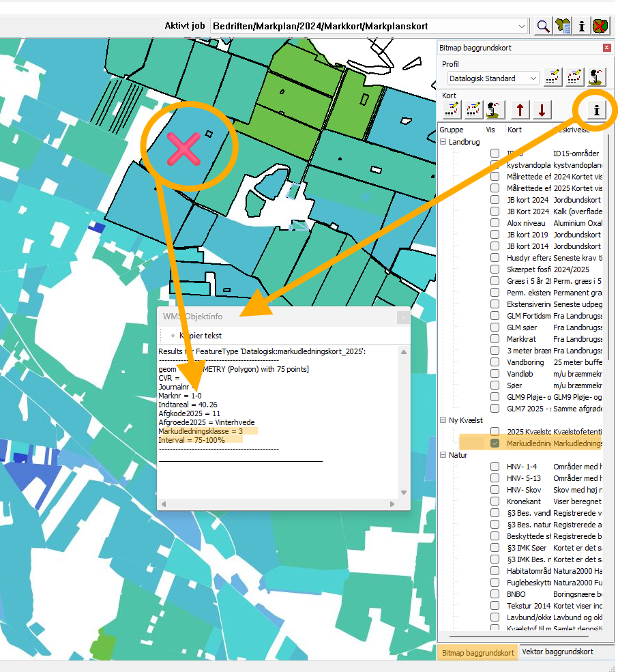Viewport: 618px width, 672px height.
Task: Open the Aktivt job dropdown
Action: pos(522,26)
